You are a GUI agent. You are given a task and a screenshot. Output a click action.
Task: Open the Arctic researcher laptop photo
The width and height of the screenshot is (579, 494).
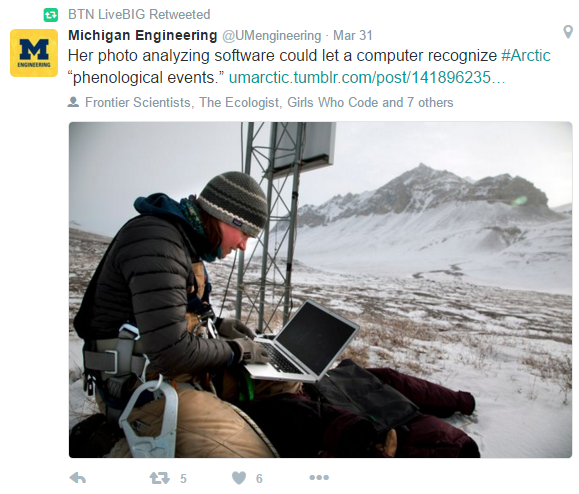(x=321, y=290)
